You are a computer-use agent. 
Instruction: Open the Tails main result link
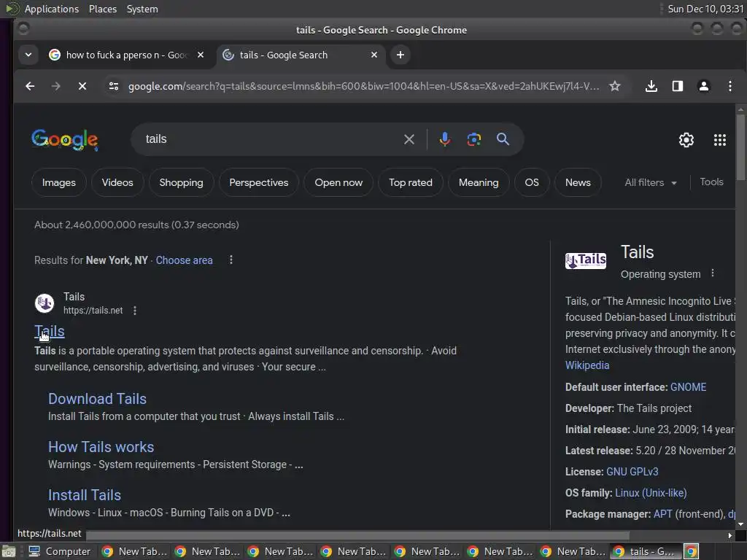coord(50,332)
